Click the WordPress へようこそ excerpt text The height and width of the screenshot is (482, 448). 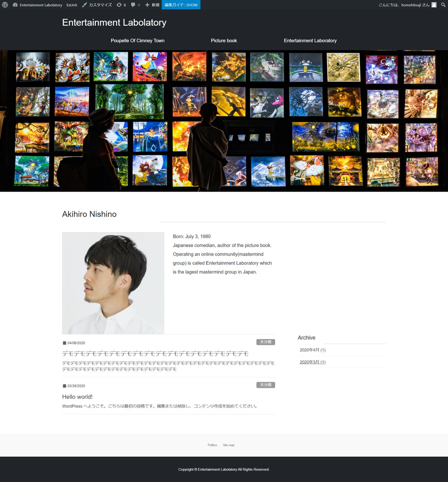pyautogui.click(x=161, y=406)
